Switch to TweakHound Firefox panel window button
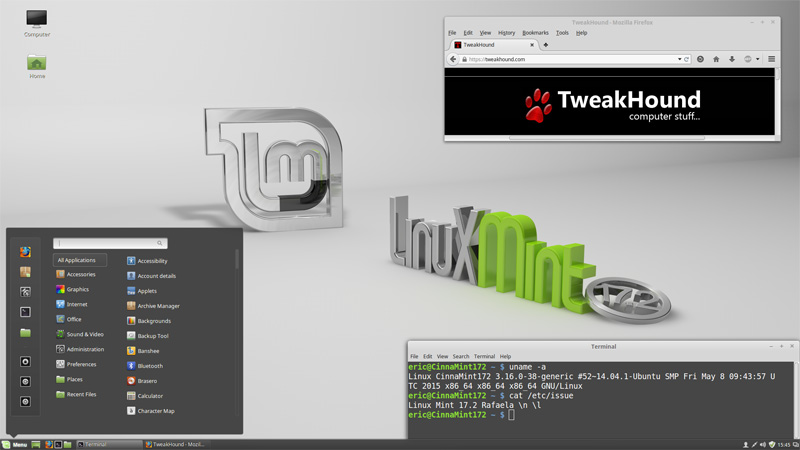This screenshot has width=800, height=450. point(177,444)
